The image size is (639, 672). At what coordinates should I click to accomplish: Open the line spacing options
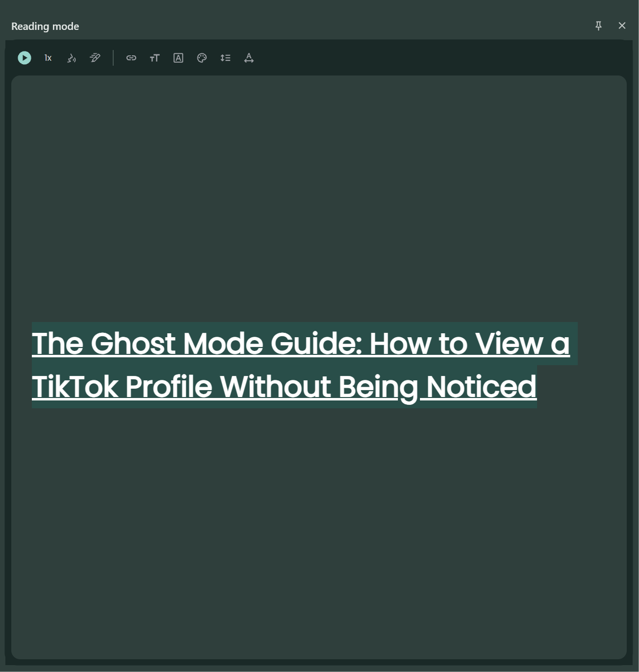225,58
